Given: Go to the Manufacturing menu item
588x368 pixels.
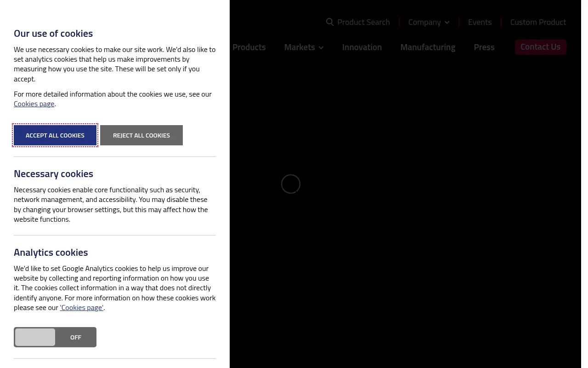Looking at the screenshot, I should 428,47.
